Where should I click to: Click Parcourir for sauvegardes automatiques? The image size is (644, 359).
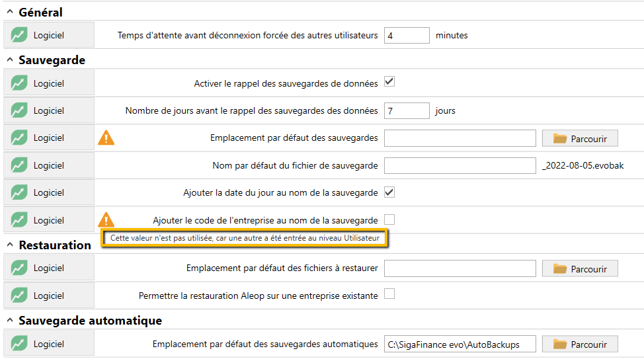[580, 344]
